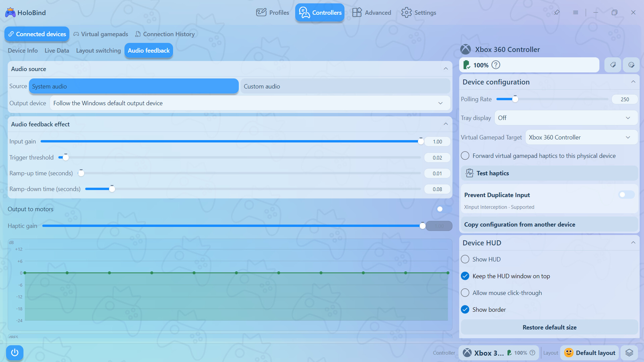Open the Layout switching tab
Screen dimensions: 644x362
coord(98,51)
